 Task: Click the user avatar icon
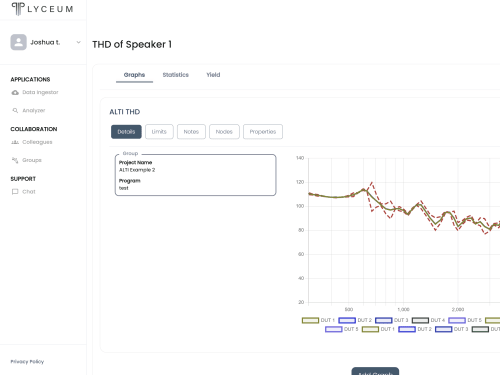(x=18, y=42)
